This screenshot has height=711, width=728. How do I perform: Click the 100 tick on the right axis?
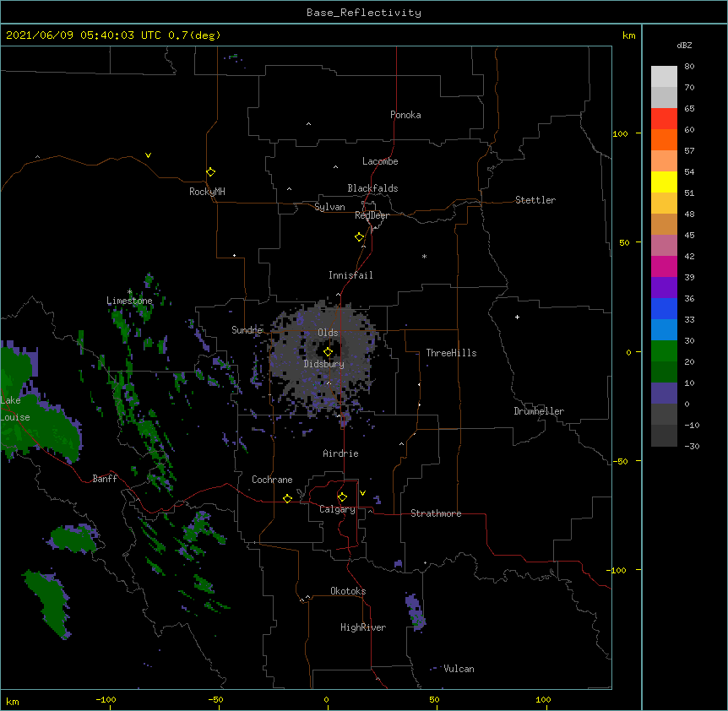pos(620,134)
